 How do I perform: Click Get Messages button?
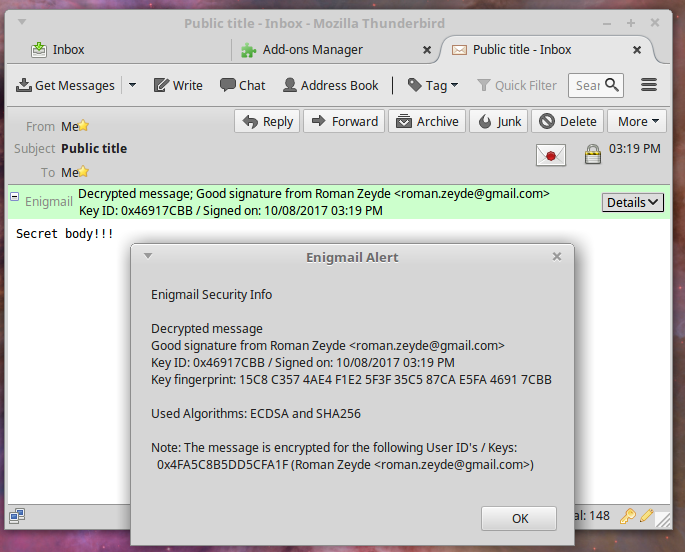[65, 85]
